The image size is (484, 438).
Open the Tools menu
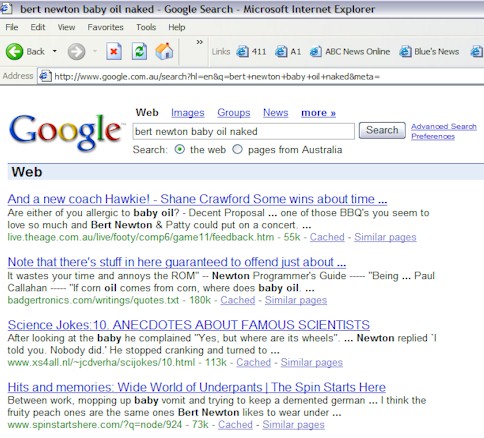point(146,27)
